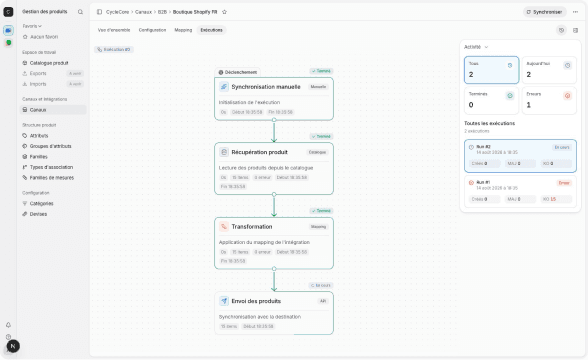
Task: Click the En cours badge on Run #2
Action: 562,147
